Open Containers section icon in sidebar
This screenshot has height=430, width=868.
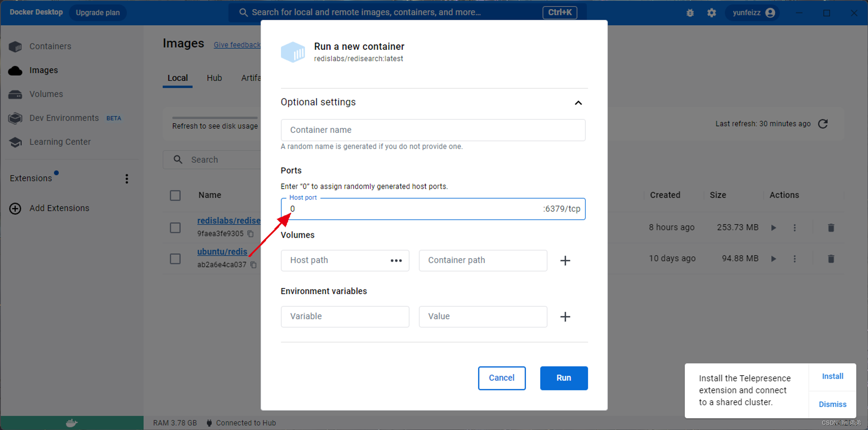(x=15, y=46)
